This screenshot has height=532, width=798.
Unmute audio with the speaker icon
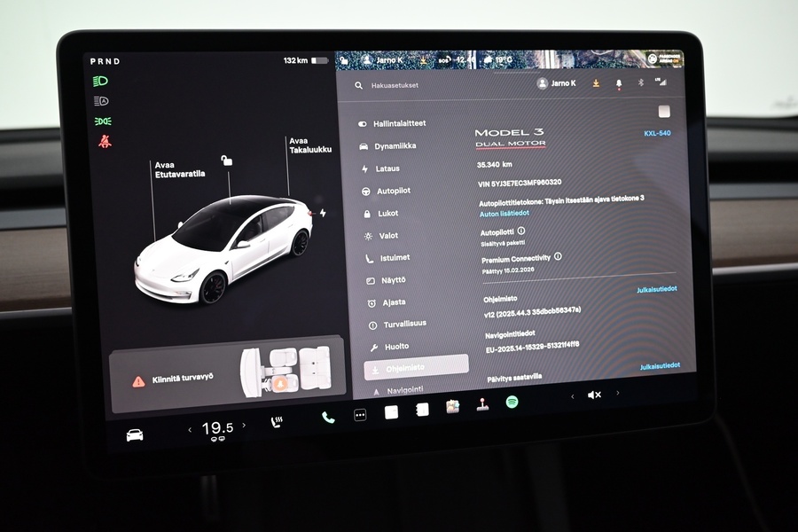click(x=592, y=396)
